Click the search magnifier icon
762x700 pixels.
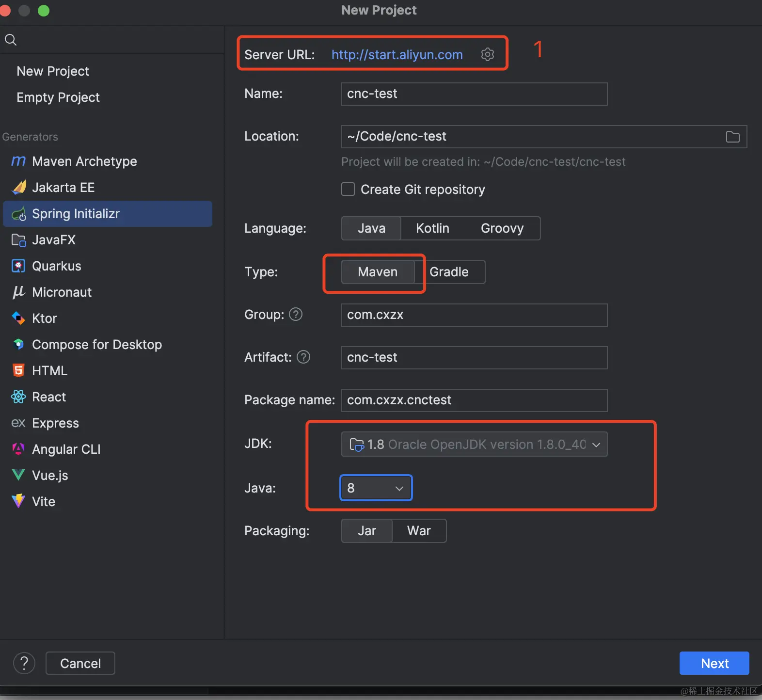point(11,40)
